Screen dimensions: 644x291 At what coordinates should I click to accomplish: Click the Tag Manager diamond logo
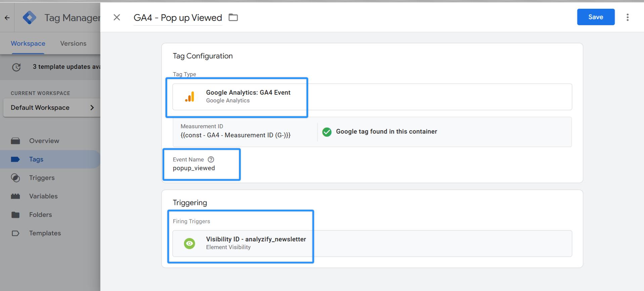click(x=30, y=17)
